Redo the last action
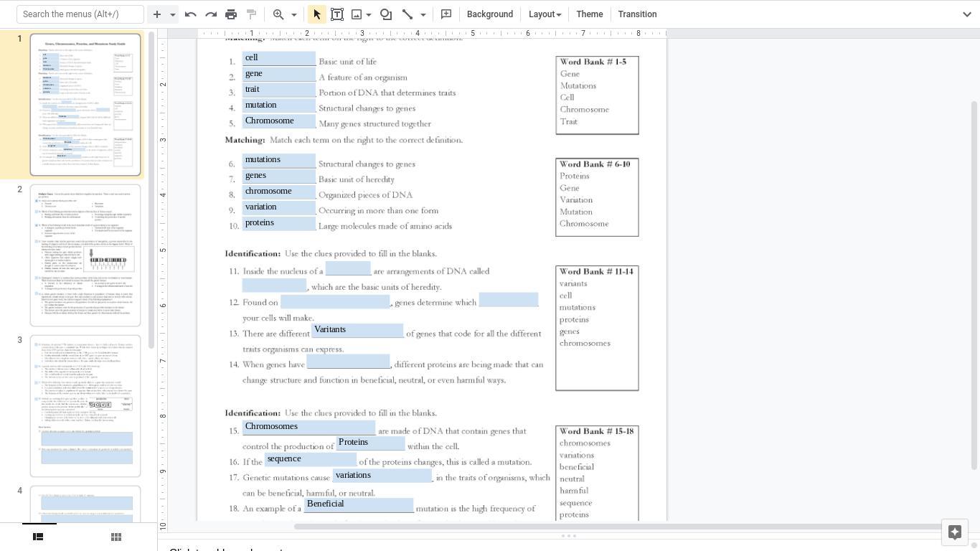 tap(211, 14)
